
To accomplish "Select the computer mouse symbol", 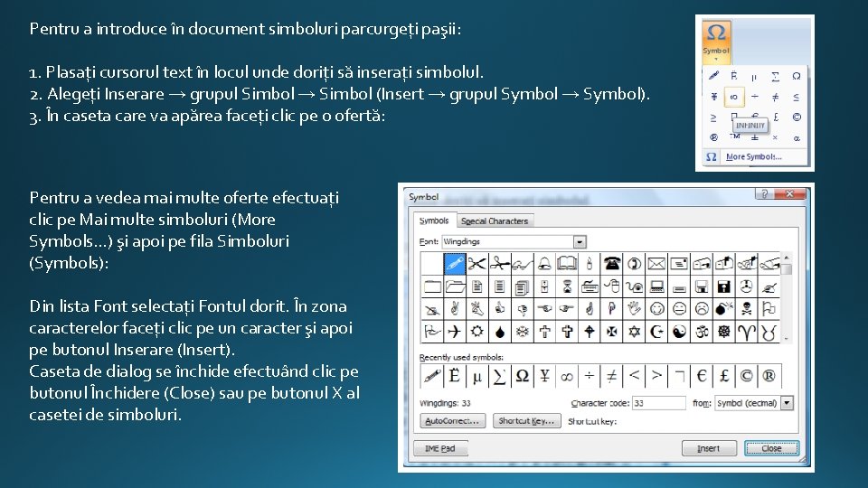I will 612,286.
